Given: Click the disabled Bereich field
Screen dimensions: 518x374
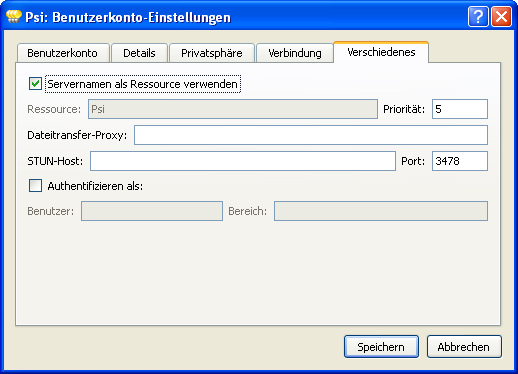Looking at the screenshot, I should (x=381, y=211).
